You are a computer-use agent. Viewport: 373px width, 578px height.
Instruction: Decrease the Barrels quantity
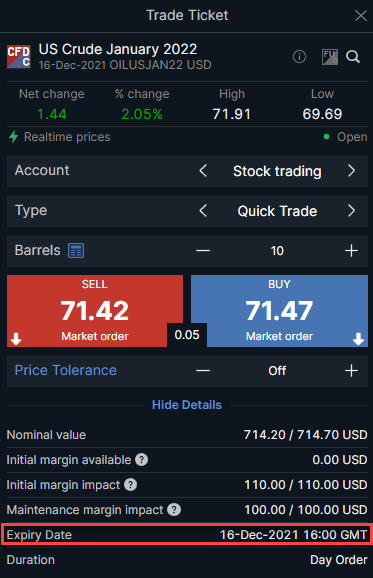click(203, 251)
